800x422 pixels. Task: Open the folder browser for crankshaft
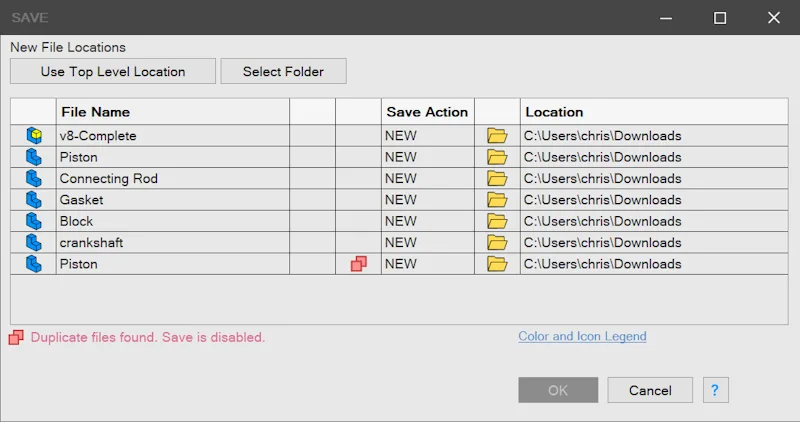(497, 243)
